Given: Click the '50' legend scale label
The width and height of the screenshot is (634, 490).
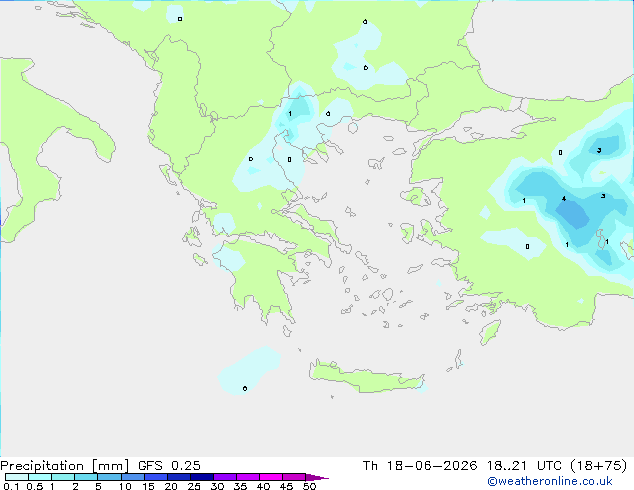Looking at the screenshot, I should point(309,486).
